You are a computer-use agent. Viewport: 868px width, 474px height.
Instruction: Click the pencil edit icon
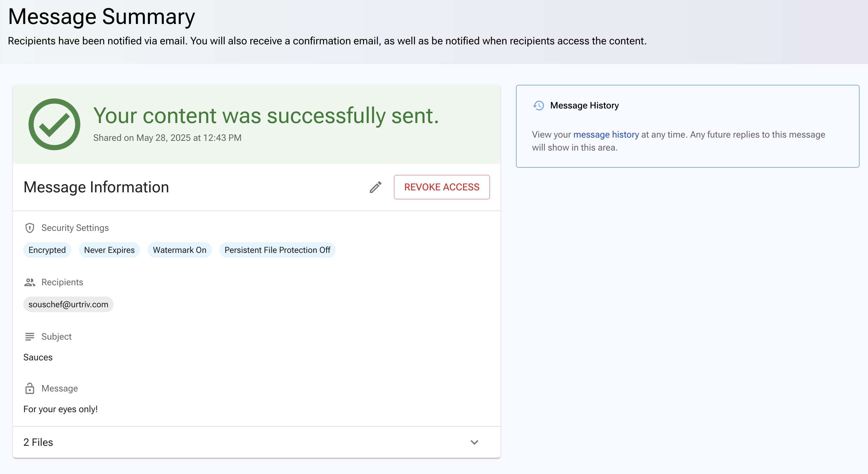point(375,187)
